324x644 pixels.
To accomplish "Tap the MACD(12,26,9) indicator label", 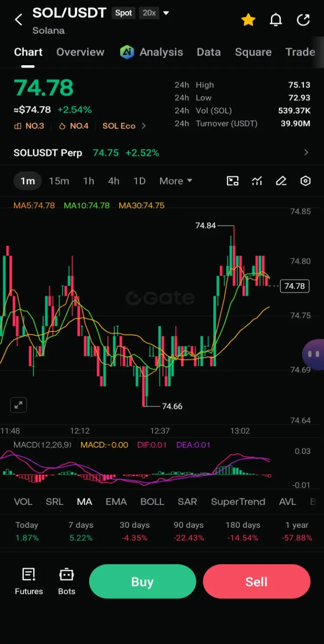I will pyautogui.click(x=42, y=445).
